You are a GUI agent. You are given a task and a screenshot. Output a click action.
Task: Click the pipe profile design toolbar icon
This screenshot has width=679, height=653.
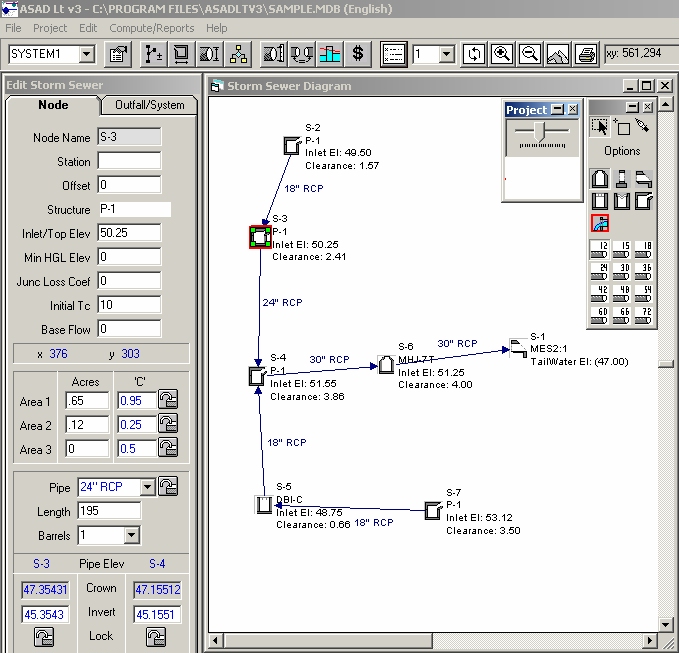click(274, 54)
